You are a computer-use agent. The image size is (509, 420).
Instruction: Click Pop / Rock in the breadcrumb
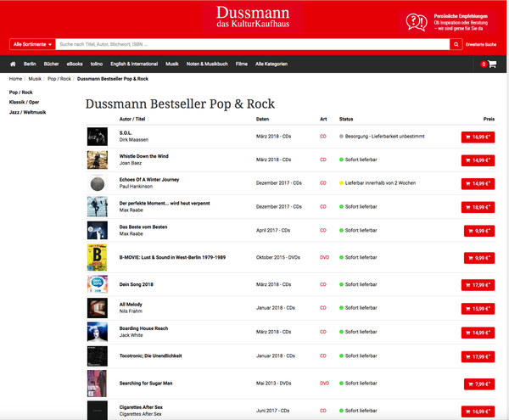click(x=59, y=79)
